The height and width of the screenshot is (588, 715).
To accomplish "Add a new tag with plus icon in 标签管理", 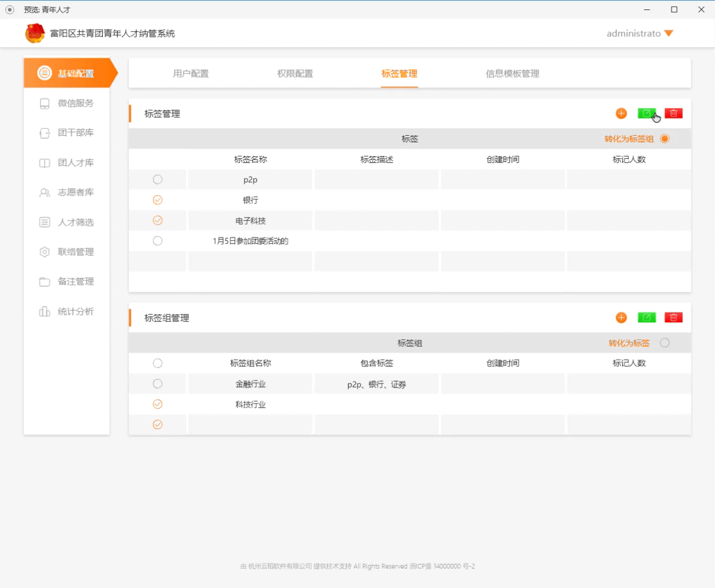I will point(622,113).
